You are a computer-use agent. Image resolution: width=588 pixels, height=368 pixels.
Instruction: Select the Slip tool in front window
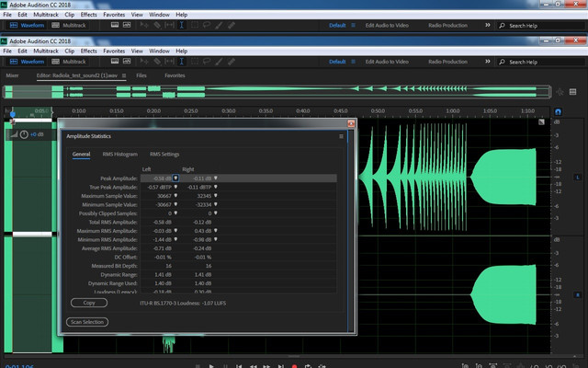169,62
